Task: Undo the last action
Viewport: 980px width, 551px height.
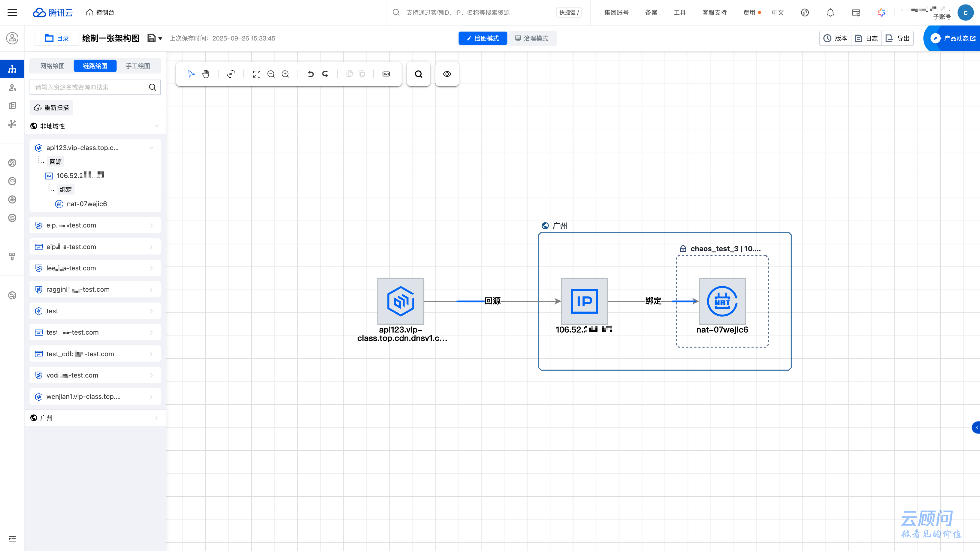Action: pos(311,74)
